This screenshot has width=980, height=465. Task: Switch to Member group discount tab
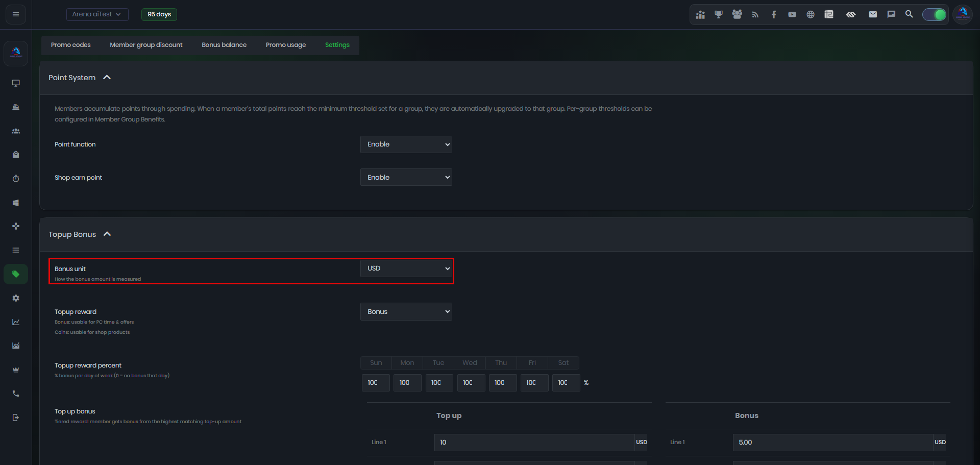pyautogui.click(x=146, y=45)
